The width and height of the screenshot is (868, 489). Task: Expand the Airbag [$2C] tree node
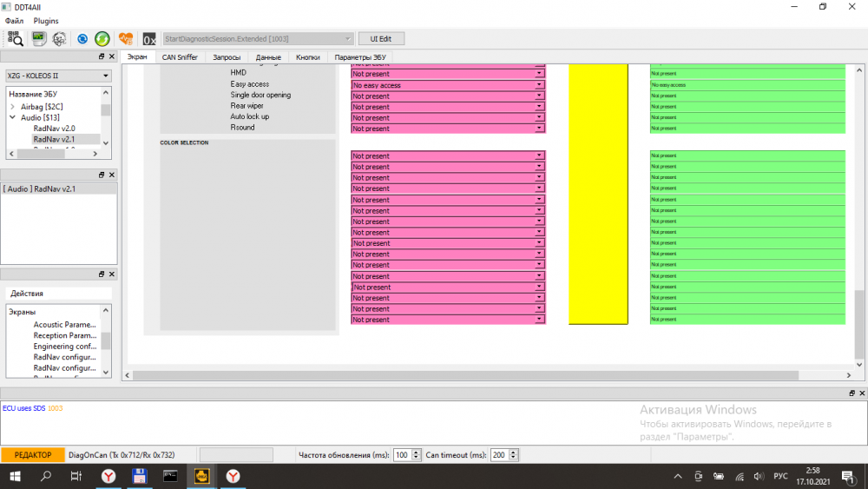(12, 106)
